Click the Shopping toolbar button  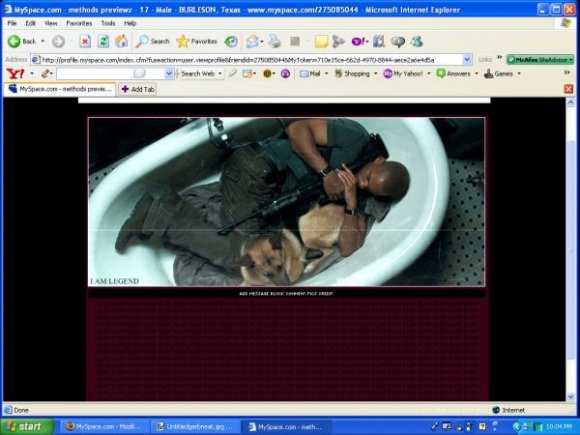click(x=352, y=74)
